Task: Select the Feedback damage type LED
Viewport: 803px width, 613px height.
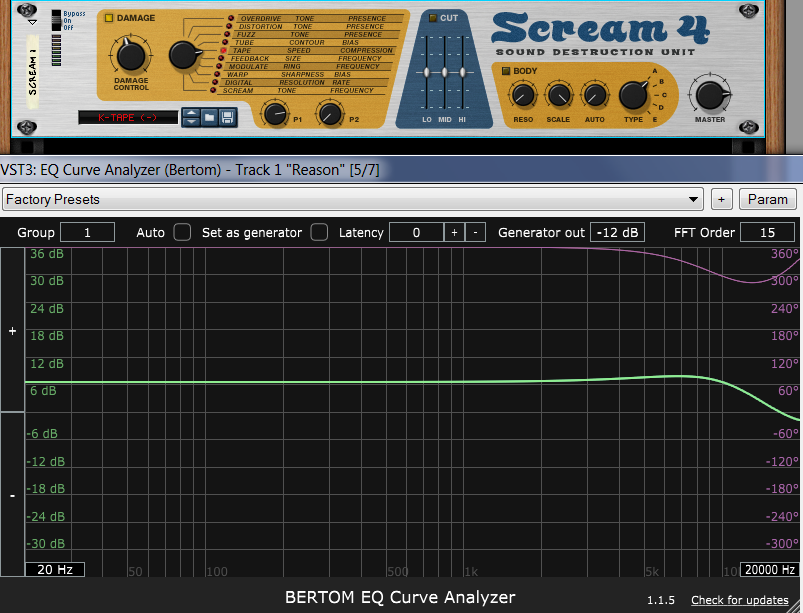Action: [x=221, y=58]
